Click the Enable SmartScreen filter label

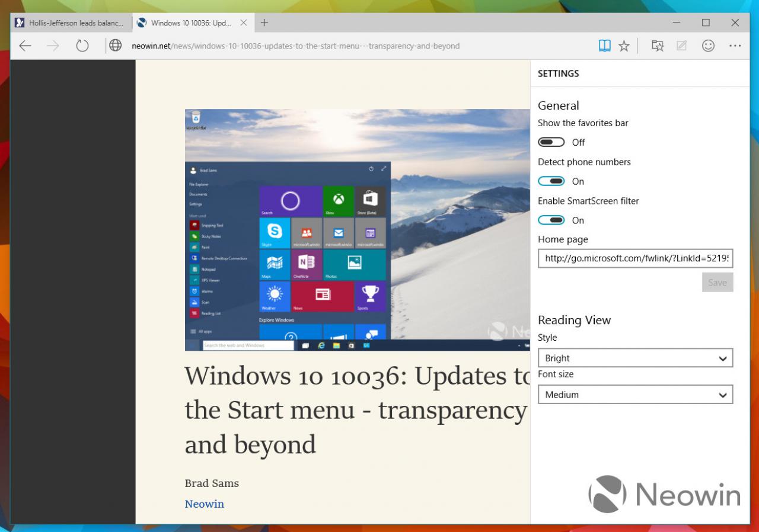click(588, 201)
